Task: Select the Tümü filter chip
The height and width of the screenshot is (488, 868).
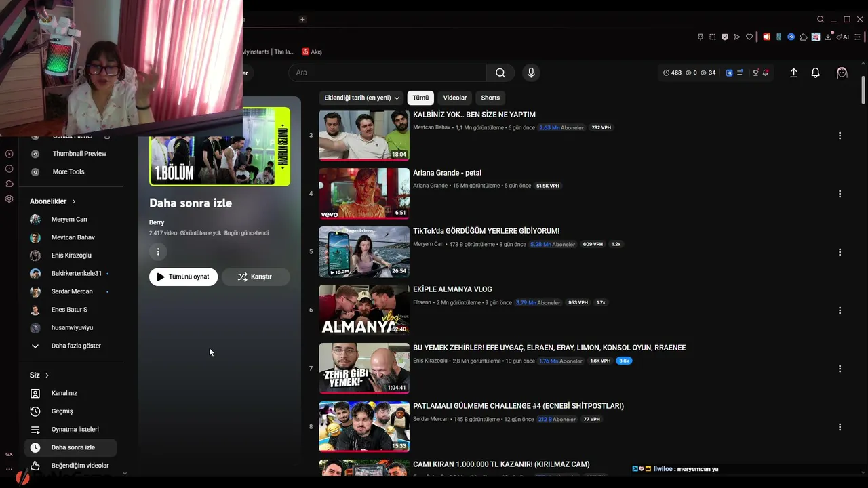Action: point(420,98)
